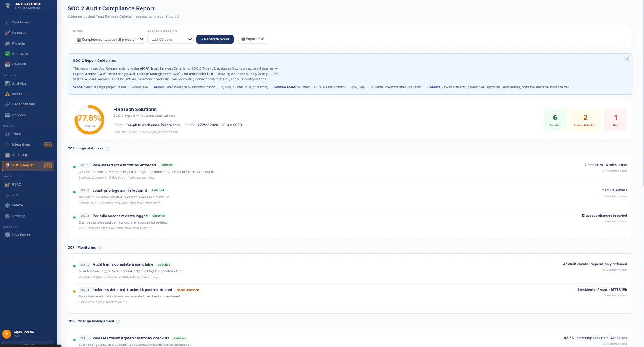This screenshot has height=347, width=644.
Task: Open the Analytics chart icon
Action: (7, 83)
